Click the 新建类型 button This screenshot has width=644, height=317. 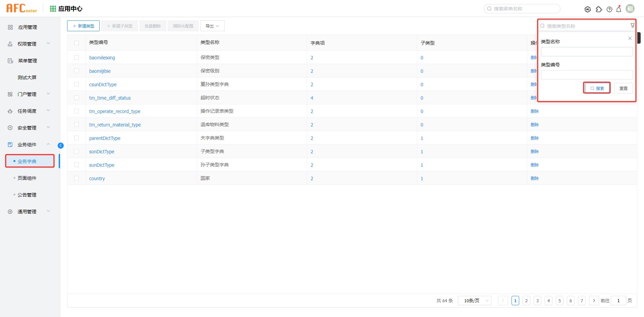tap(83, 26)
